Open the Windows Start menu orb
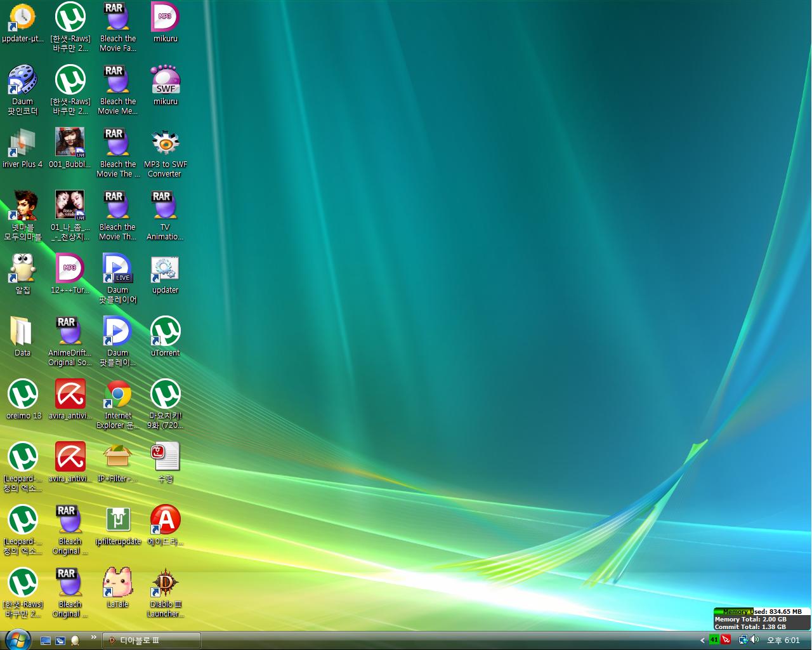Viewport: 812px width, 650px height. [x=17, y=639]
